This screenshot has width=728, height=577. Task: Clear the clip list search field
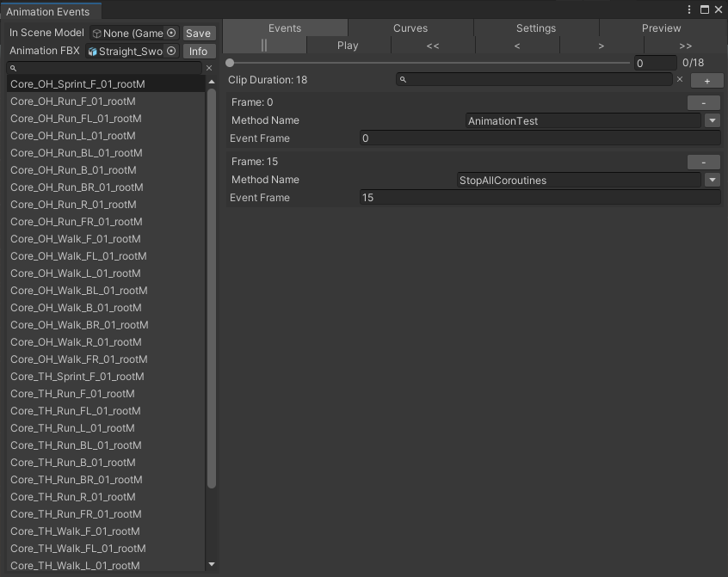[209, 68]
